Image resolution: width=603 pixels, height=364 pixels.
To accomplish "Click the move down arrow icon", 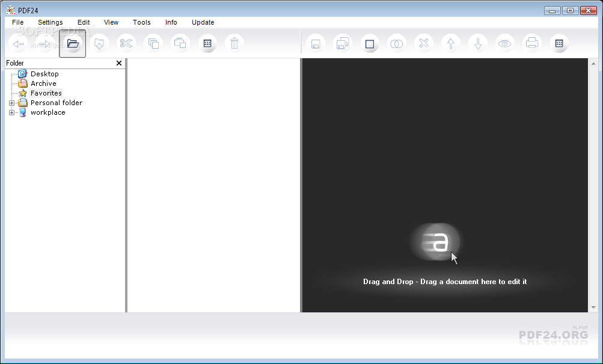I will pyautogui.click(x=478, y=43).
